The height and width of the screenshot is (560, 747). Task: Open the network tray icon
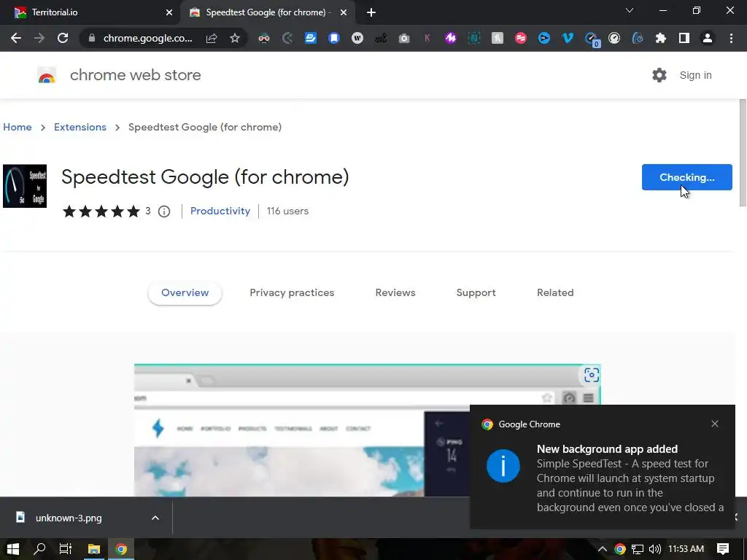point(638,549)
